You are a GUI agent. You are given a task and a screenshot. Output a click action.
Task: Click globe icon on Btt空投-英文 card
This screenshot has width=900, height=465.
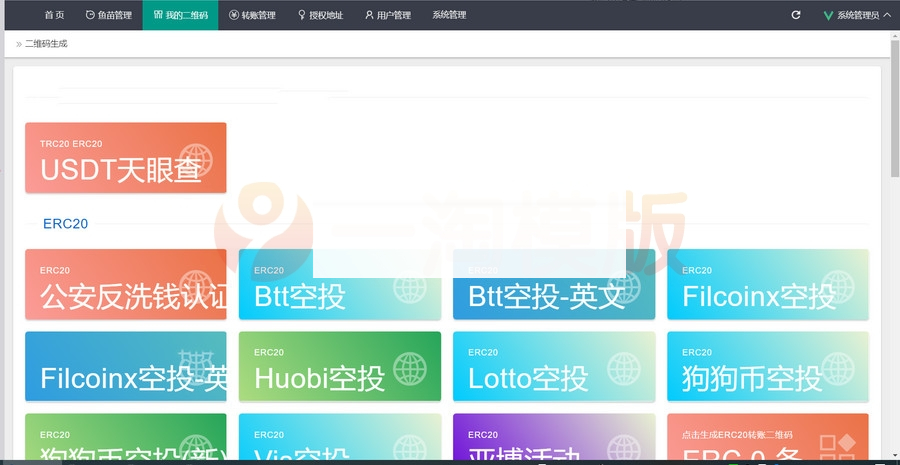pyautogui.click(x=625, y=289)
